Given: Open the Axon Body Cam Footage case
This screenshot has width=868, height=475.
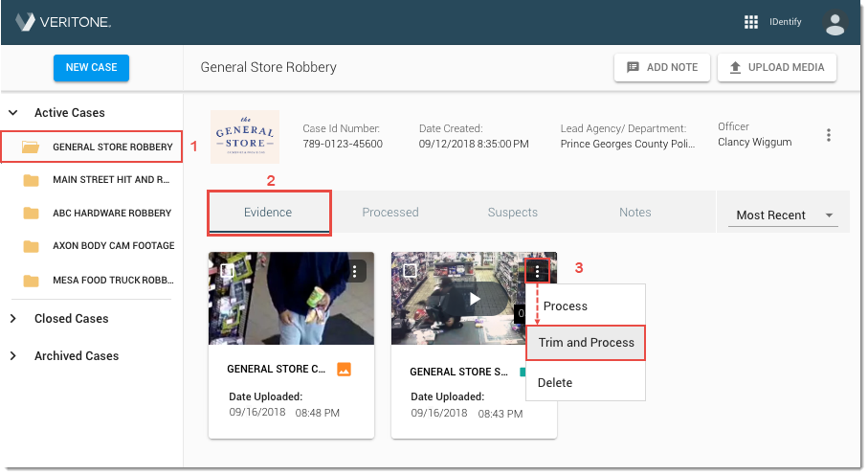Looking at the screenshot, I should pyautogui.click(x=113, y=246).
